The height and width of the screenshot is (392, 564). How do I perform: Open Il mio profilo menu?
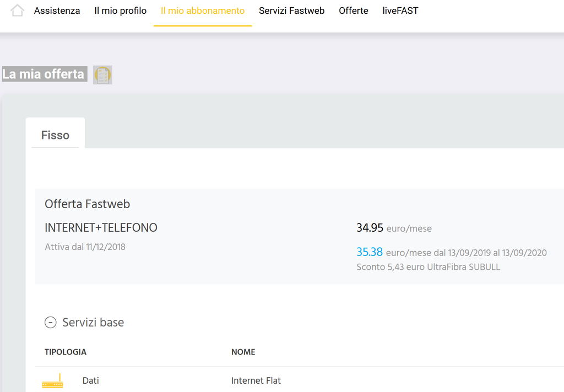[120, 11]
